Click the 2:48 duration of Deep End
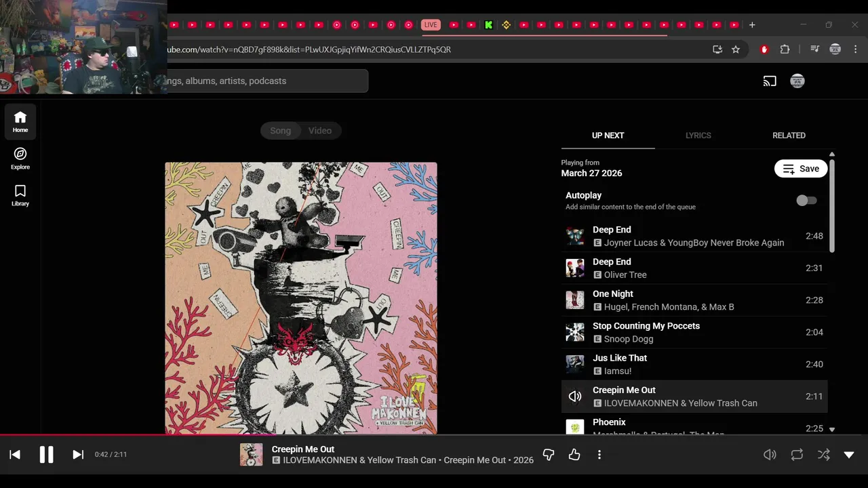This screenshot has width=868, height=488. [x=814, y=236]
